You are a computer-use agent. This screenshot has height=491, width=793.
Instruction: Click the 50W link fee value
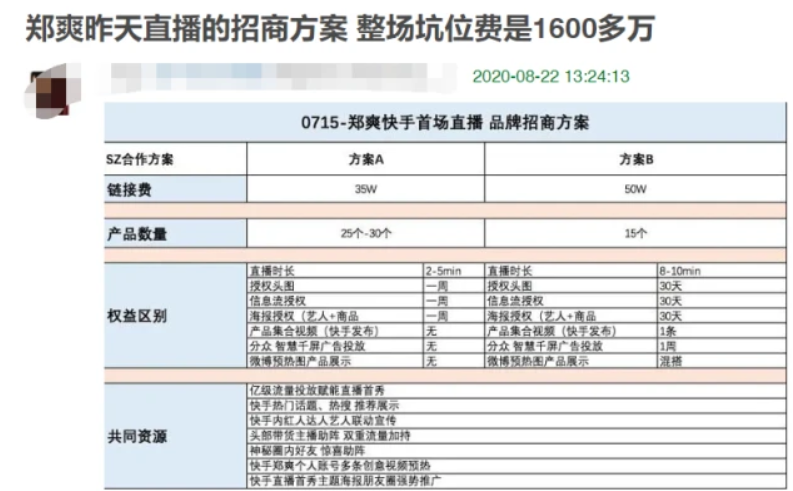tap(636, 190)
